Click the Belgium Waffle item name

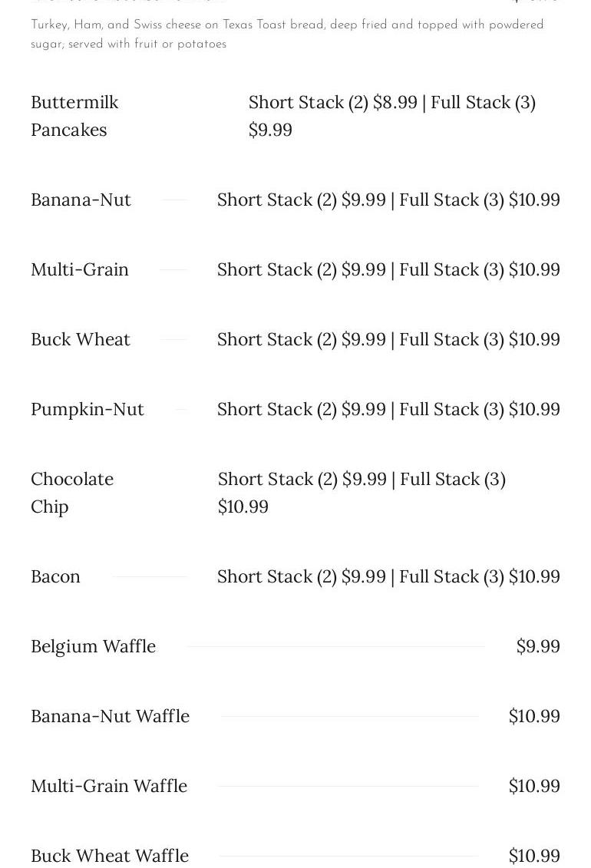pyautogui.click(x=93, y=646)
